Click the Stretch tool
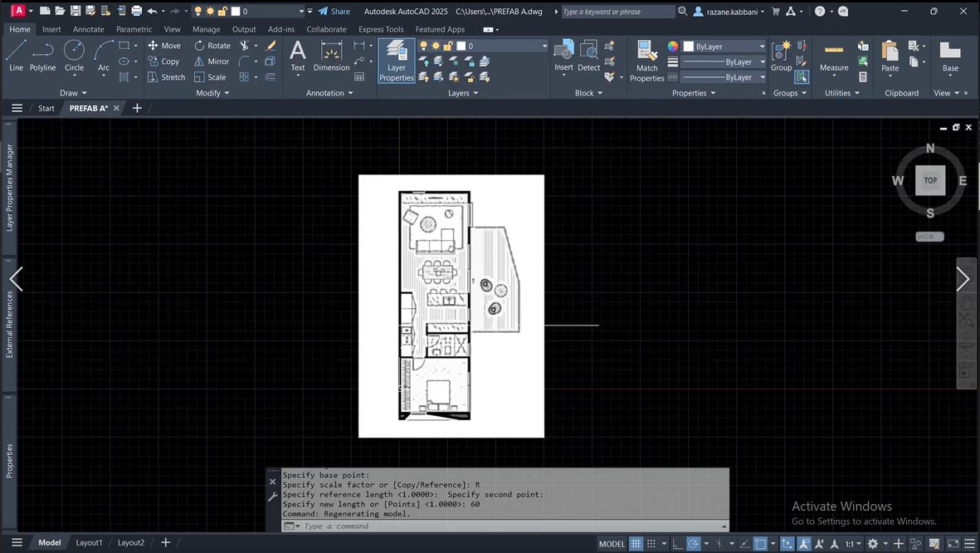Viewport: 980px width, 553px height. [x=166, y=77]
